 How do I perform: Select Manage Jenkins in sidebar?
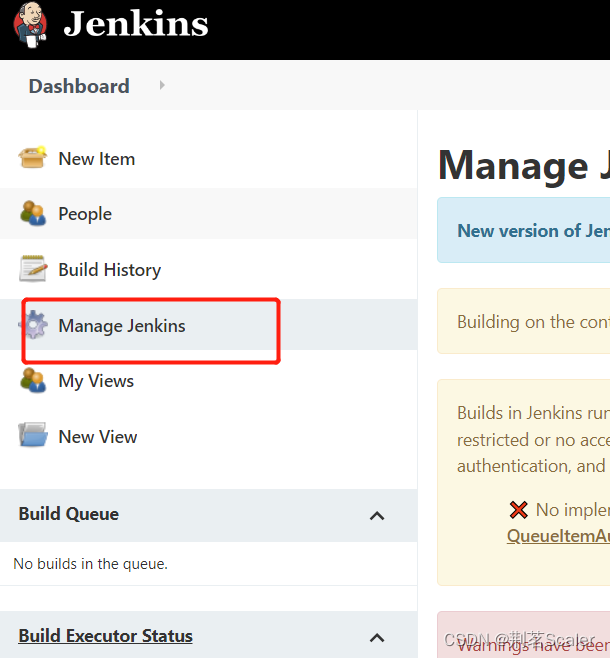(x=122, y=326)
